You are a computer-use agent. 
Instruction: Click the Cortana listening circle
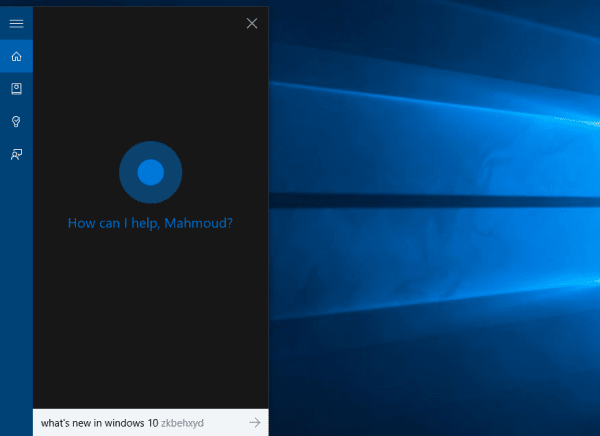pyautogui.click(x=150, y=172)
